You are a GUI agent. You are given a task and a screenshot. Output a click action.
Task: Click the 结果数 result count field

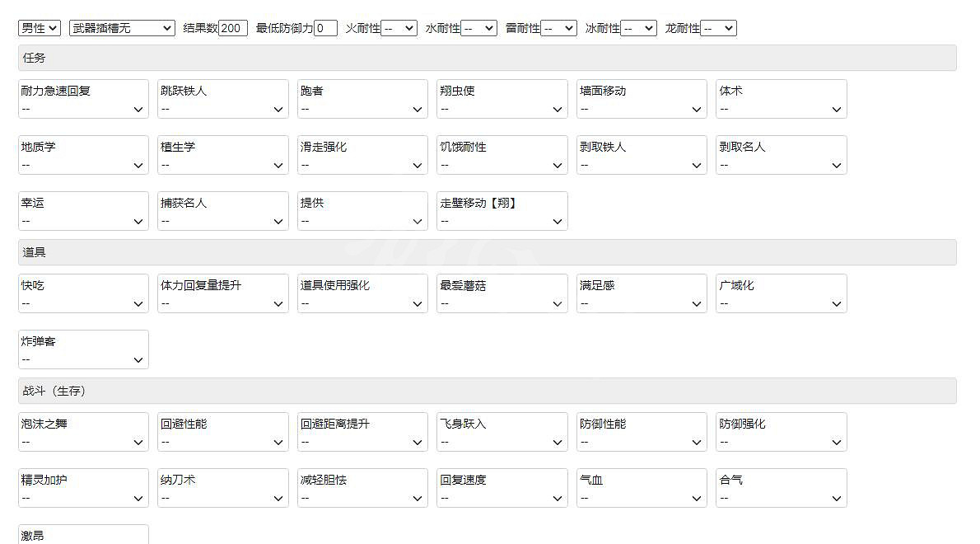(232, 27)
